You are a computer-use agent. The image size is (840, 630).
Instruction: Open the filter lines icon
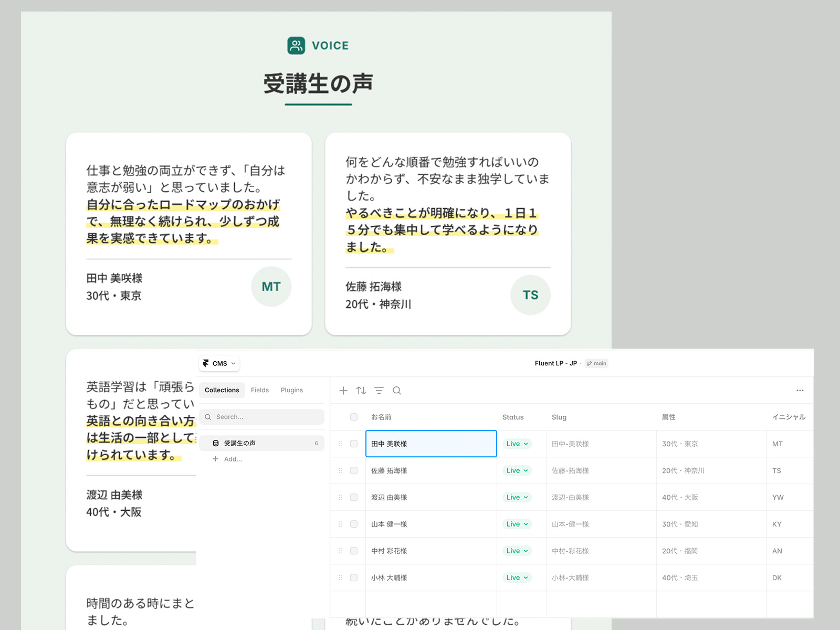(x=379, y=390)
